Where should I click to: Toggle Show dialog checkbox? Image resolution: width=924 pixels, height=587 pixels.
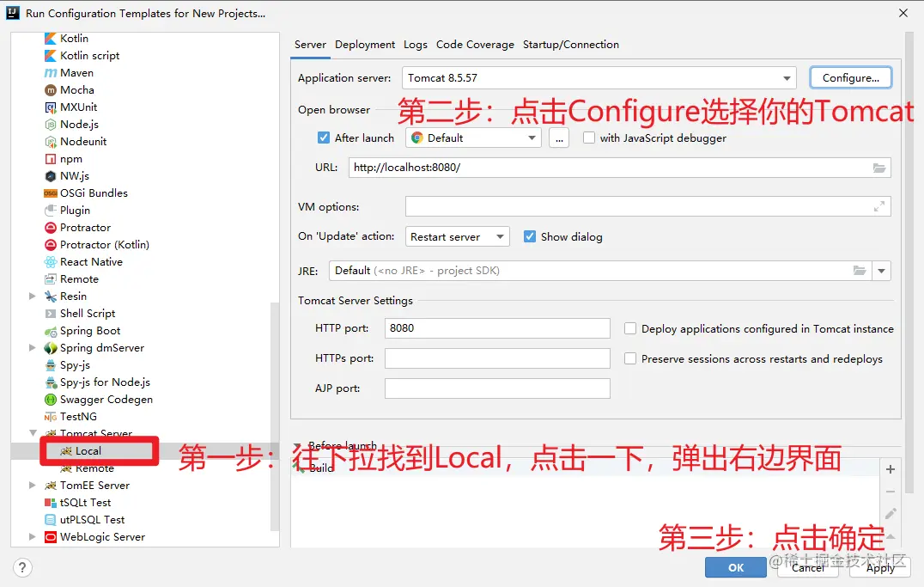(x=530, y=236)
